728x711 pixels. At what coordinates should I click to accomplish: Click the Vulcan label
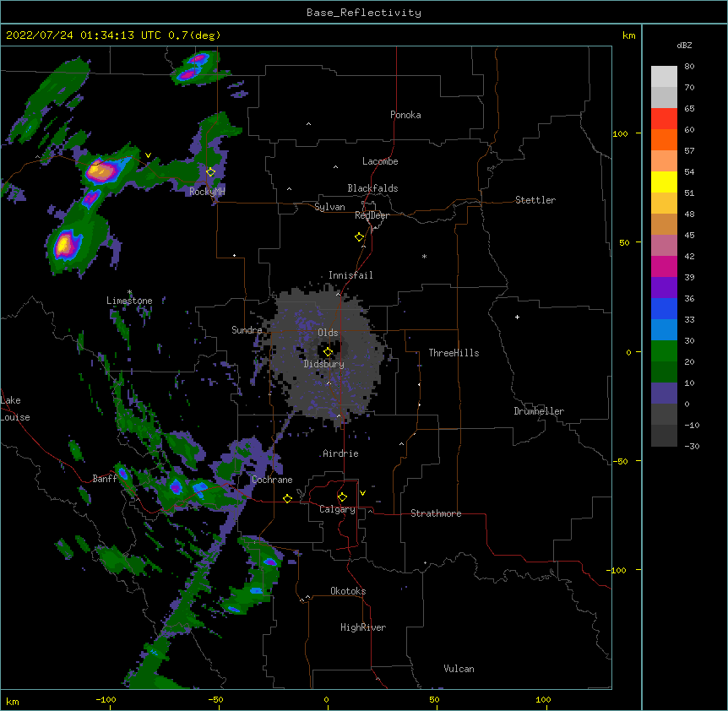459,669
